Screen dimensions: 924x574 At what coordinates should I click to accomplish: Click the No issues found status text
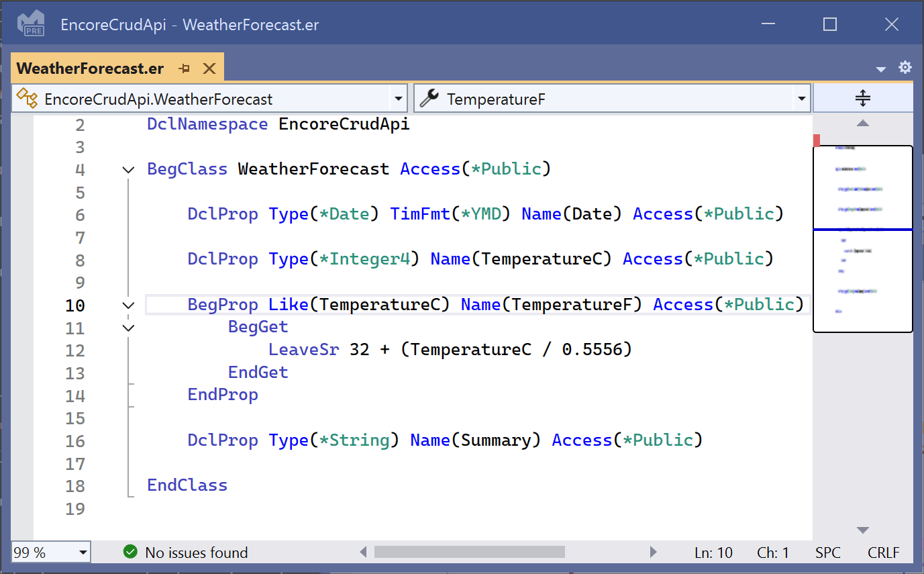coord(197,553)
